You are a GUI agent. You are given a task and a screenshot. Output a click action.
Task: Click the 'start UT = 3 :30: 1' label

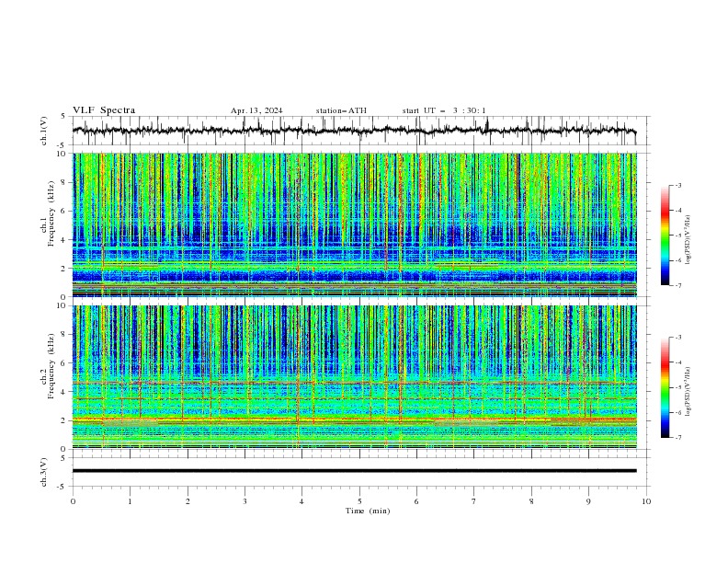[444, 110]
